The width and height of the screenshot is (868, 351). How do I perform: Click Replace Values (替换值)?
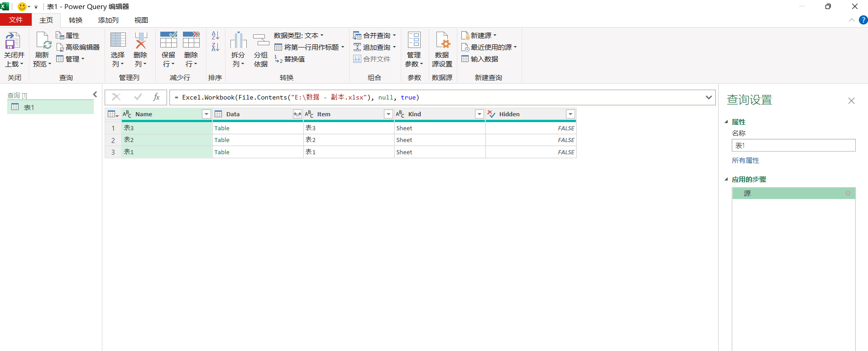290,59
